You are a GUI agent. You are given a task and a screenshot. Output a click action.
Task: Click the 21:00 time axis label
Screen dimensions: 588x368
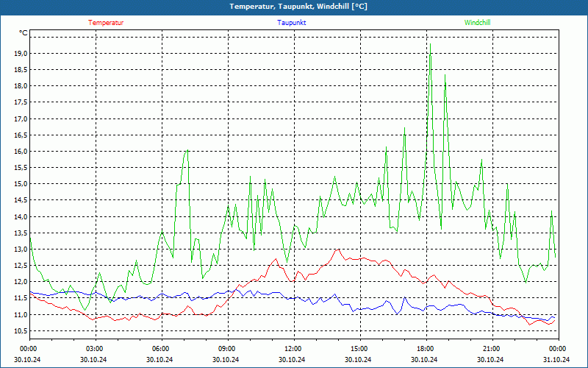click(x=491, y=349)
